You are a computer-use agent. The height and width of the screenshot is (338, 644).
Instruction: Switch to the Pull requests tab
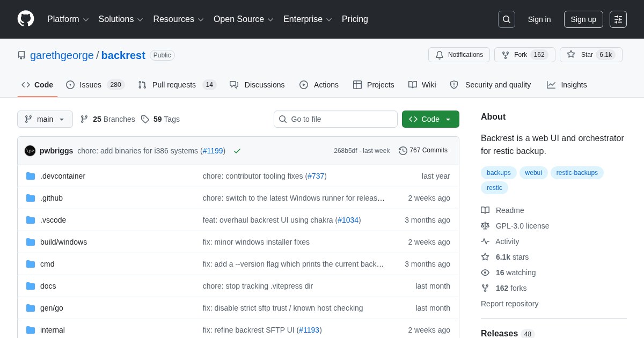[177, 85]
